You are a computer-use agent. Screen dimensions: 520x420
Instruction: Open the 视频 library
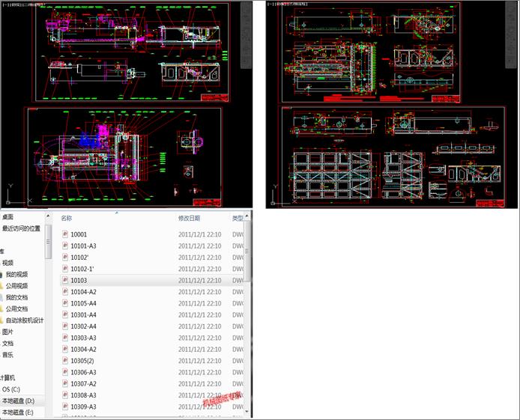pos(7,263)
